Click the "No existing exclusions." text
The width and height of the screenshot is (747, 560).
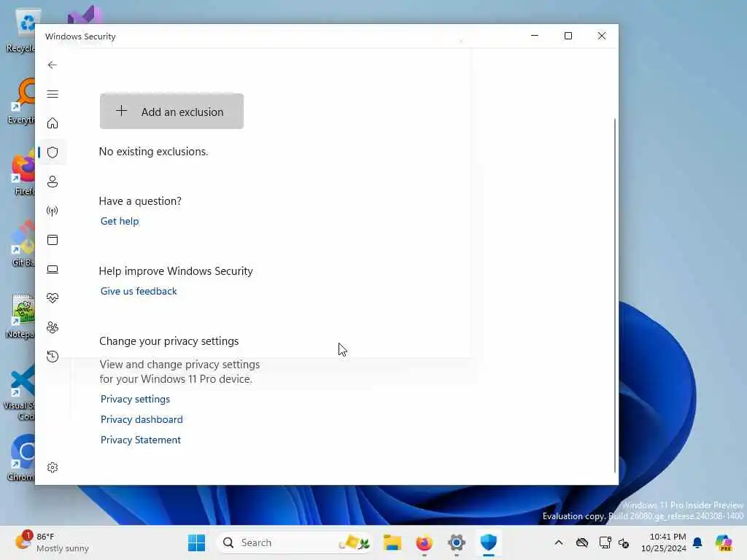153,152
